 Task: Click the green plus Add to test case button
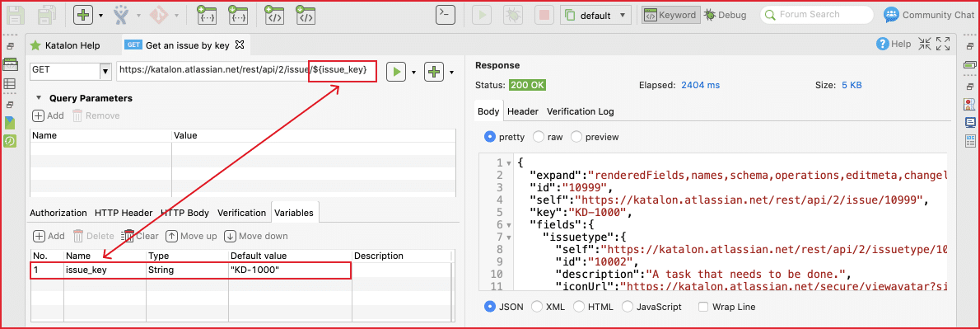pyautogui.click(x=434, y=72)
